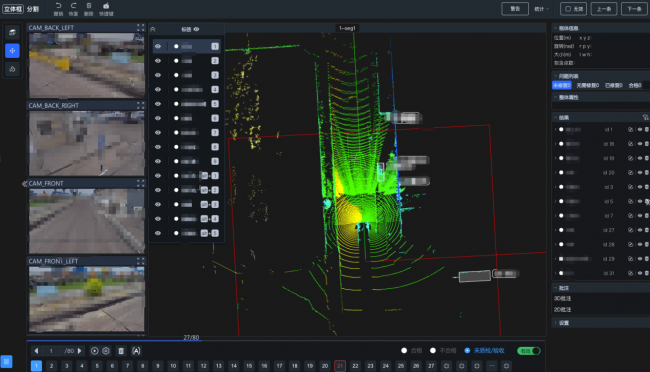
Task: Maximize the CAM_BACK_RIGHT camera view
Action: 141,105
